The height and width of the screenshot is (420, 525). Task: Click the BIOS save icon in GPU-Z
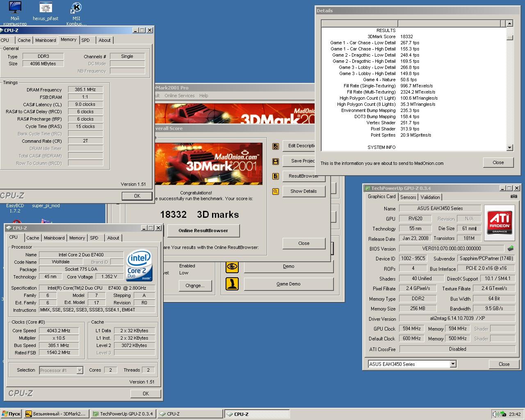pos(511,249)
